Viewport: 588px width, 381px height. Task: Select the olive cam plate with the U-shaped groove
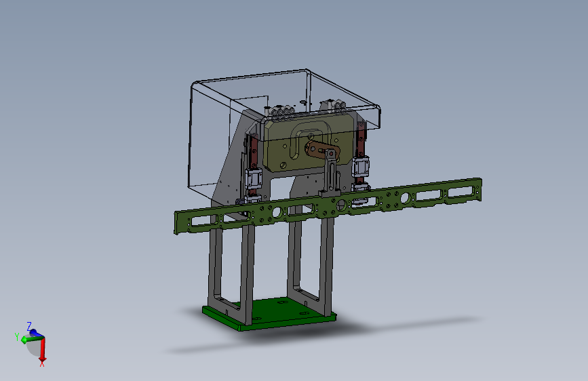(277, 150)
